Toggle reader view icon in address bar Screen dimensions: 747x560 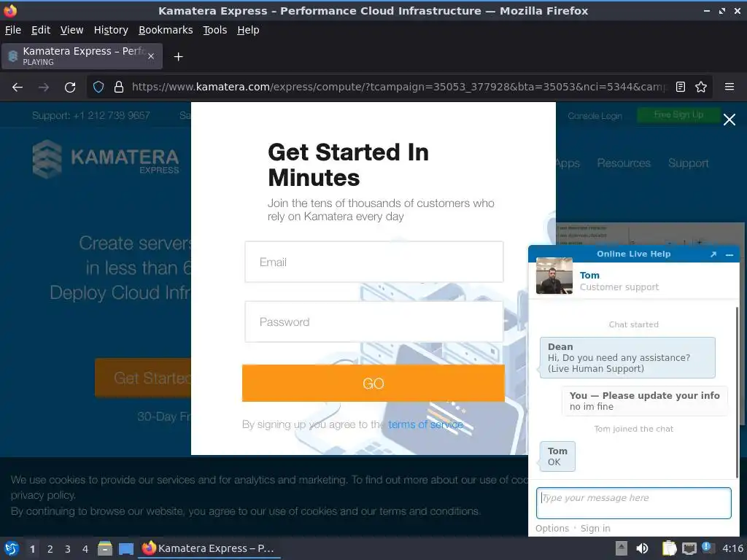(x=681, y=87)
